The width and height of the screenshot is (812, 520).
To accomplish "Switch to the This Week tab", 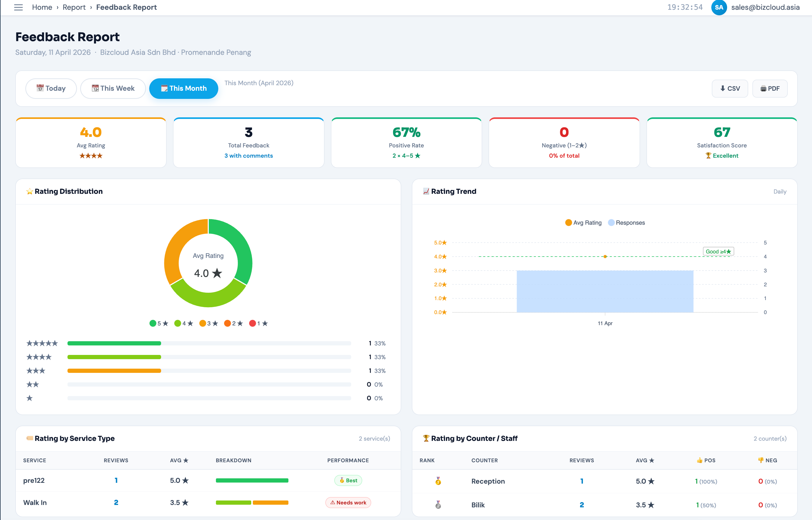I will (113, 88).
